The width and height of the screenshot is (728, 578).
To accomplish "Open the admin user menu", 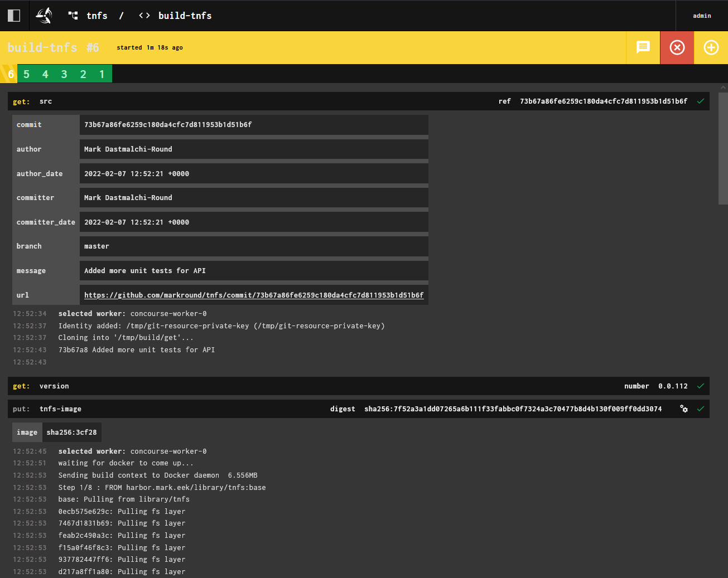I will (x=702, y=16).
